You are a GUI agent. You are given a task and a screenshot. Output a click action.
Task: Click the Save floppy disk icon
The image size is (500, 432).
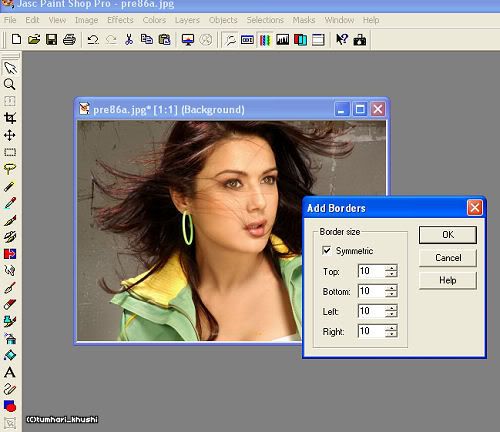point(51,40)
